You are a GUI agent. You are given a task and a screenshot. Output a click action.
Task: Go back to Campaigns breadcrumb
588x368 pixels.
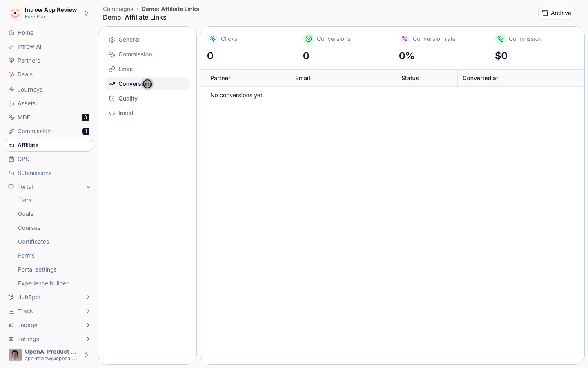pos(118,9)
